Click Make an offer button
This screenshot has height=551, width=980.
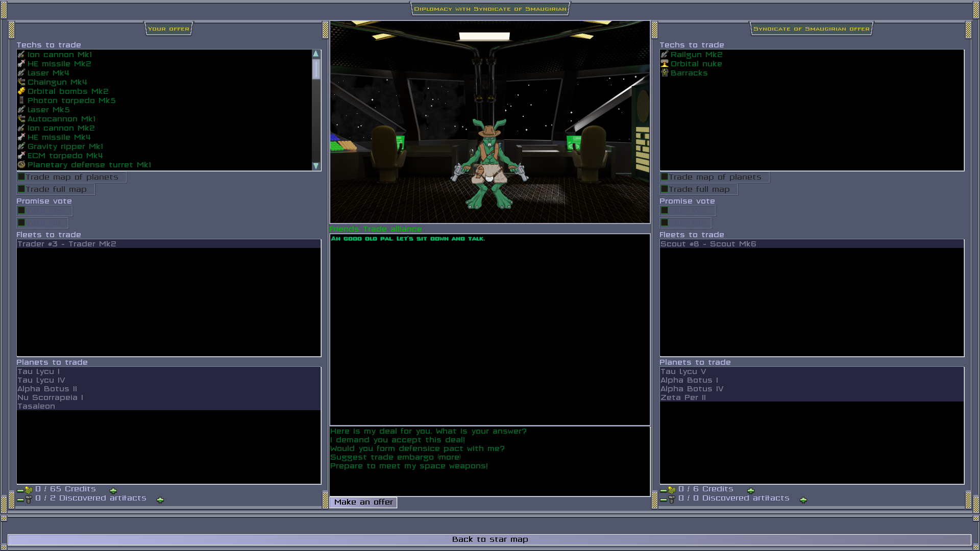pyautogui.click(x=363, y=503)
